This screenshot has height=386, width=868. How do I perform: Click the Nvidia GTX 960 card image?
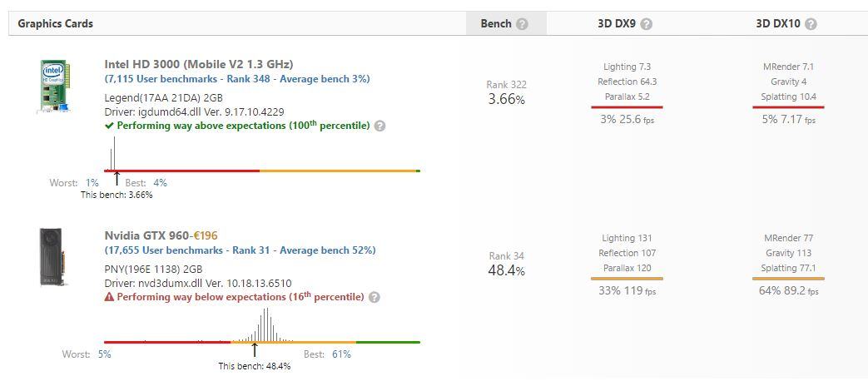click(53, 257)
